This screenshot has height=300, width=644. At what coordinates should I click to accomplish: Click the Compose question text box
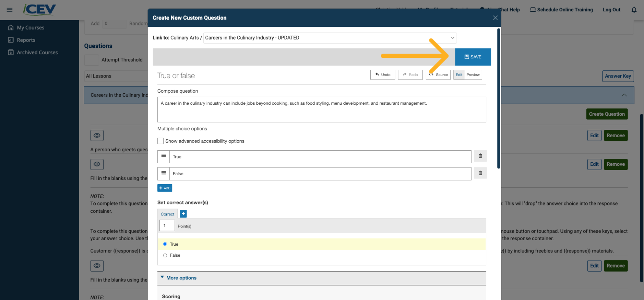click(x=321, y=110)
